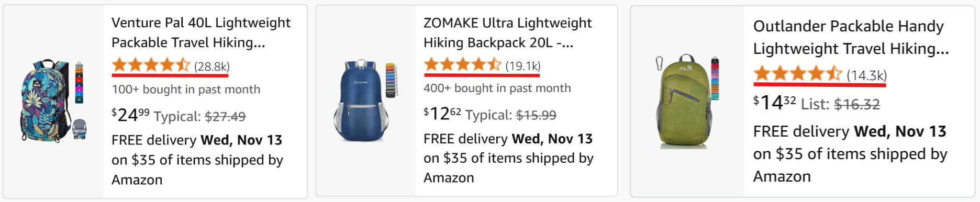Click the List $16.32 strikethrough price
The image size is (980, 202).
tap(841, 104)
